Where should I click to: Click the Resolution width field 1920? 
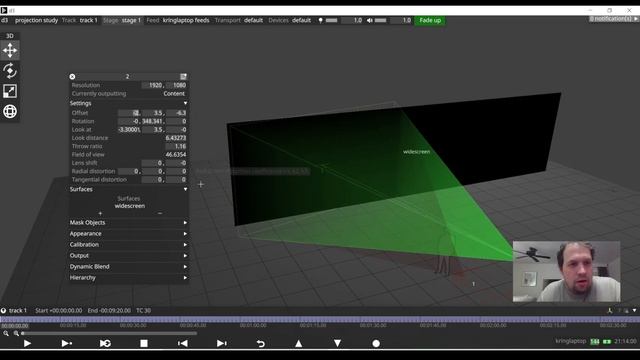[153, 85]
